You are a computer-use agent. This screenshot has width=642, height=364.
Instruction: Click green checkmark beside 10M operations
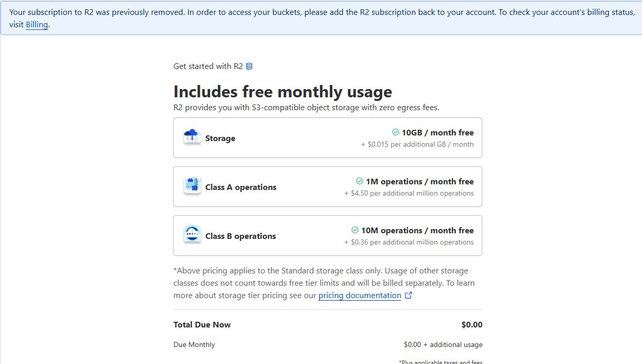355,230
